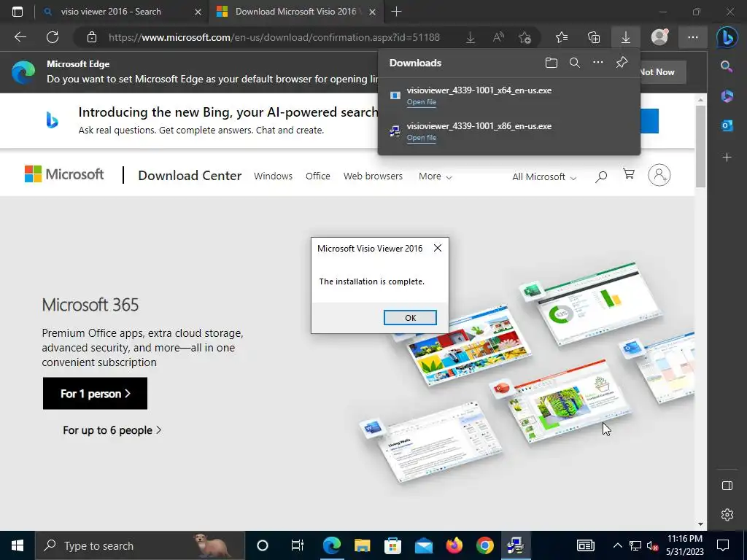Click the taskbar search box
Image resolution: width=747 pixels, height=560 pixels.
click(x=140, y=545)
